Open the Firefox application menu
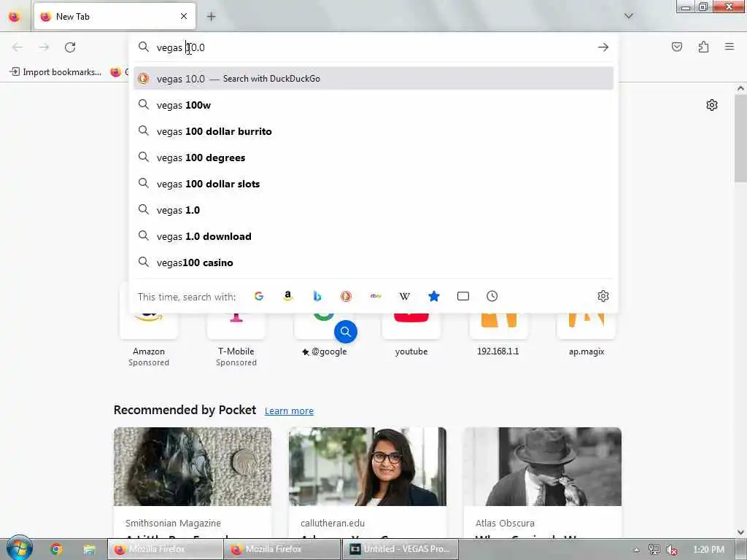Viewport: 747px width, 560px height. tap(729, 47)
